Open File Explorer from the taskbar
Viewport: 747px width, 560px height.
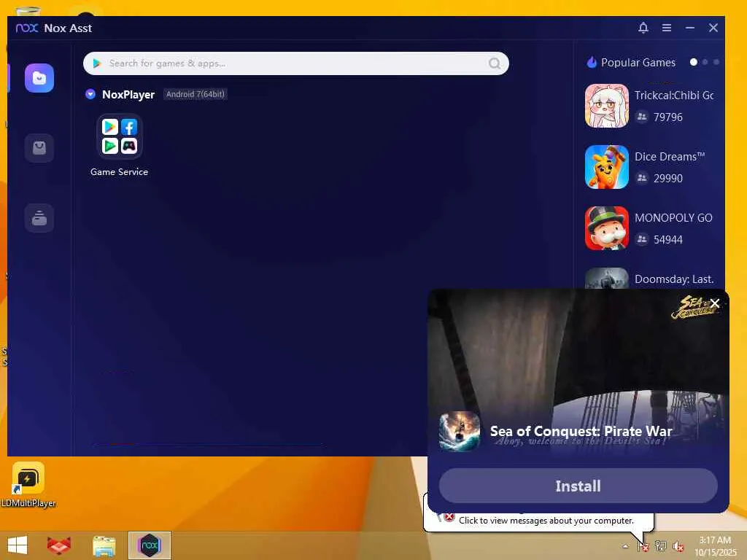104,545
